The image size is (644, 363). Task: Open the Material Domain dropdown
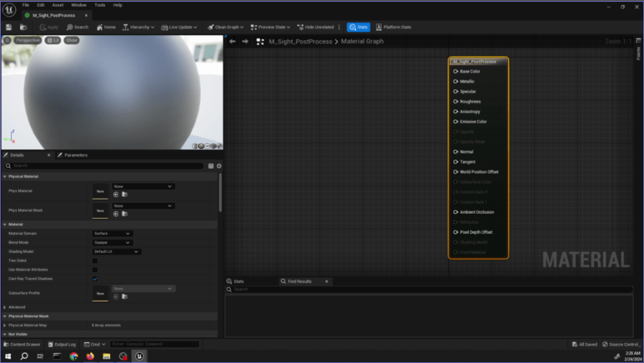113,233
